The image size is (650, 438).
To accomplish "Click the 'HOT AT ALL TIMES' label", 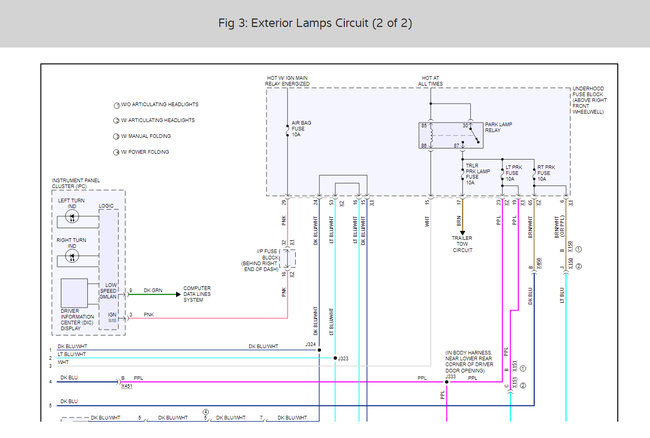I will pos(430,81).
